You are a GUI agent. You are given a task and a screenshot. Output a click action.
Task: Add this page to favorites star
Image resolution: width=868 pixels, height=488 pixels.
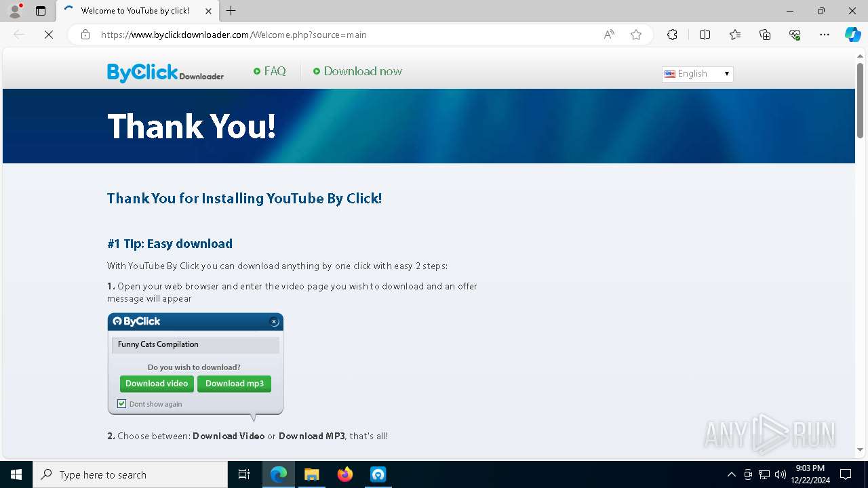point(636,35)
